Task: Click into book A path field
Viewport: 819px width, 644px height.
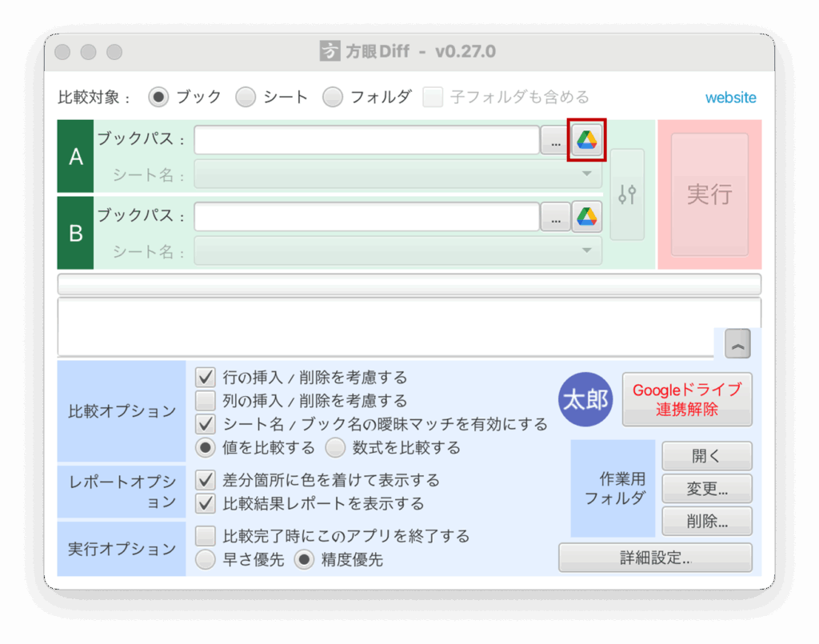Action: pyautogui.click(x=366, y=141)
